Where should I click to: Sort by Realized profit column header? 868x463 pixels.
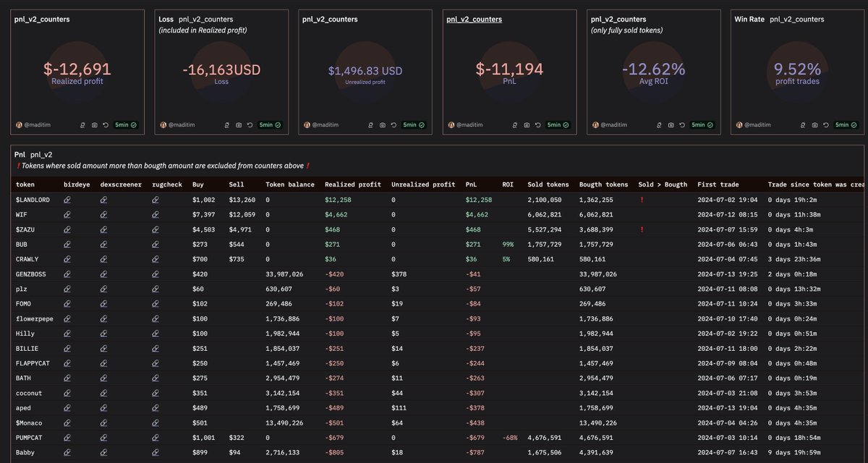pos(353,184)
